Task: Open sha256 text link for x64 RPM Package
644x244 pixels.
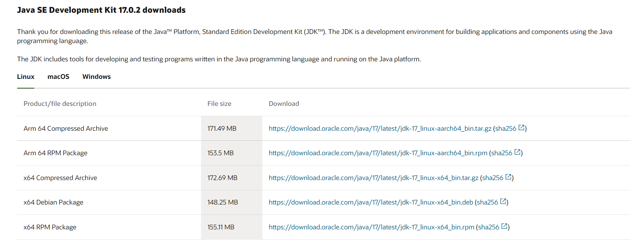Action: click(x=488, y=227)
